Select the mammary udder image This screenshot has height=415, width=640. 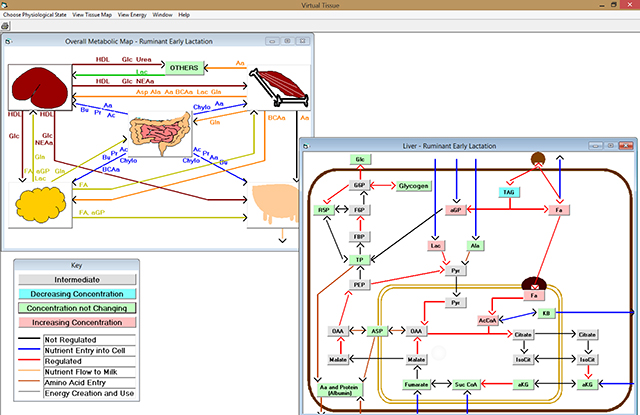[273, 205]
